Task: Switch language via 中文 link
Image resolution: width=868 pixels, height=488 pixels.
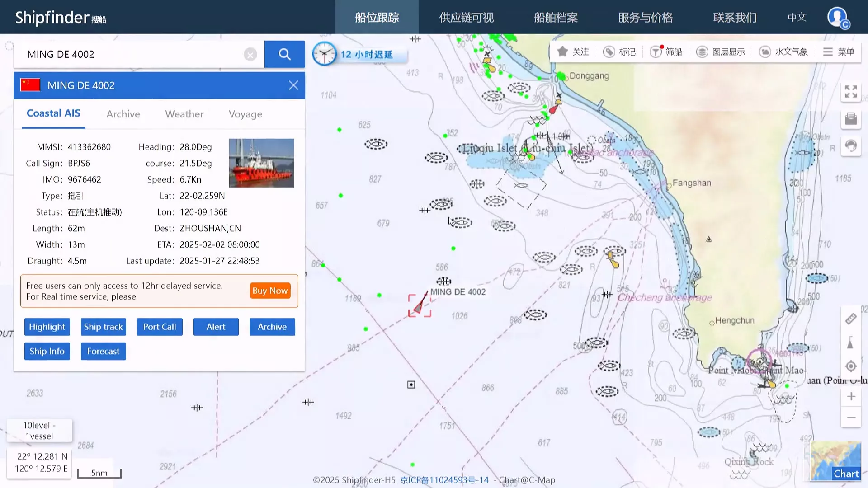Action: coord(797,17)
